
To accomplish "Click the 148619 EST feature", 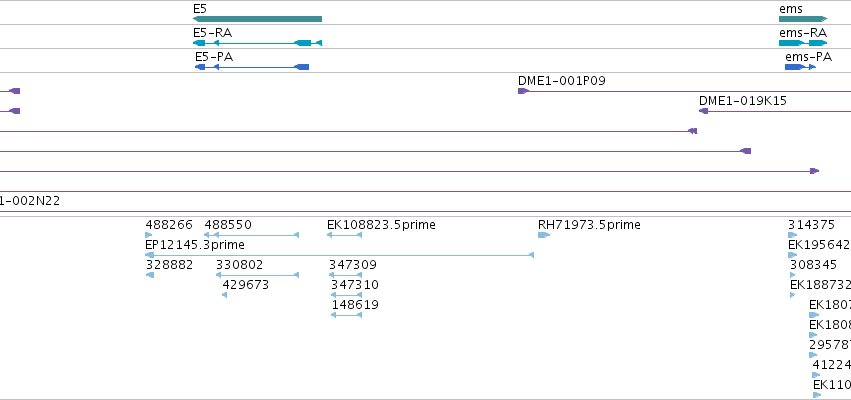I will pos(346,315).
